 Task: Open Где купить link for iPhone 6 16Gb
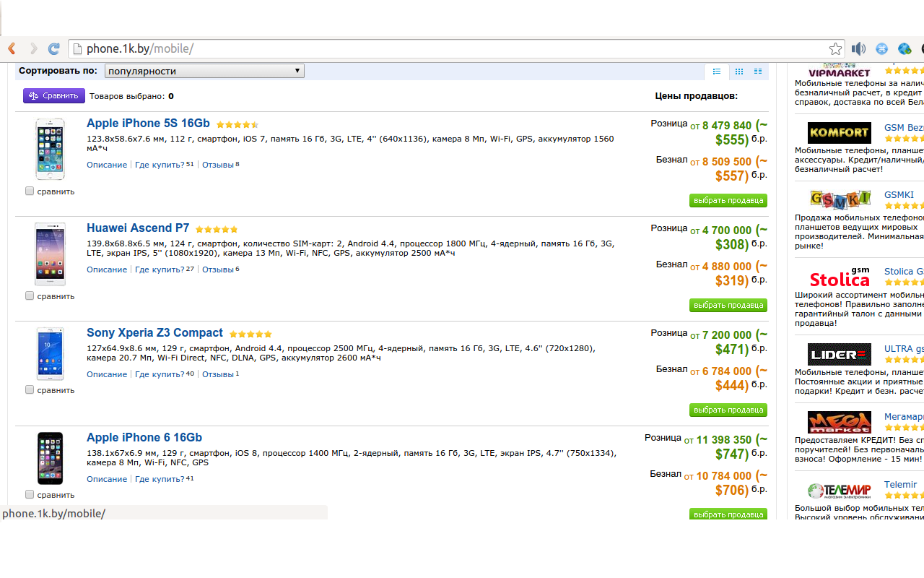coord(160,479)
